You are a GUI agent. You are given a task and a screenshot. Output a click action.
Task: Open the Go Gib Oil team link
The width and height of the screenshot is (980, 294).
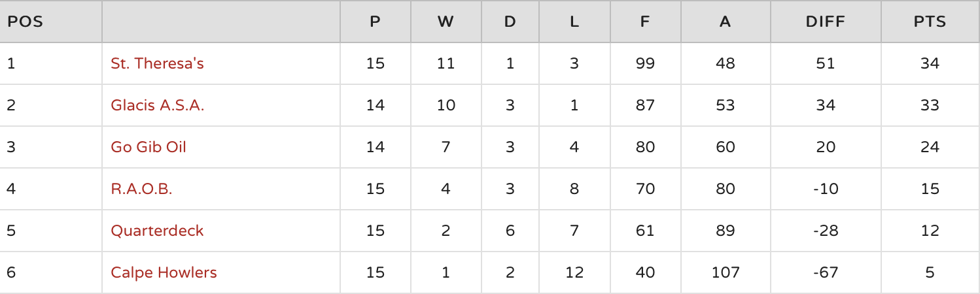click(149, 147)
